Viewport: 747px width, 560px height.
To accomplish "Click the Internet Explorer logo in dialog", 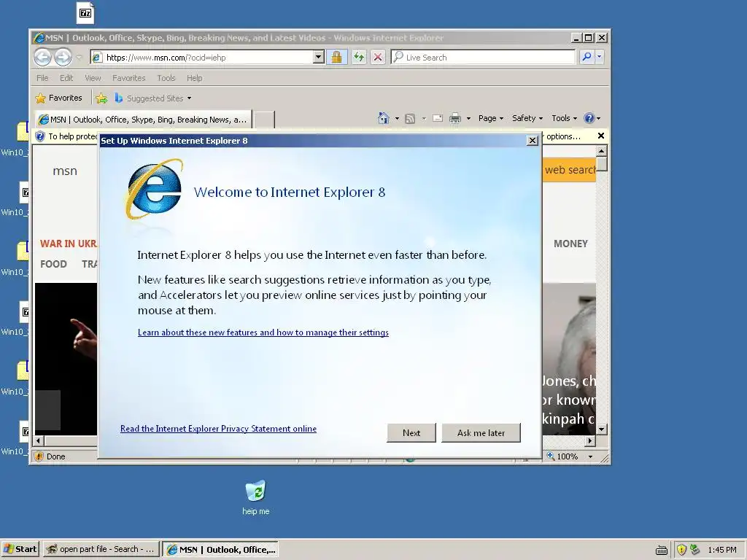I will 154,189.
